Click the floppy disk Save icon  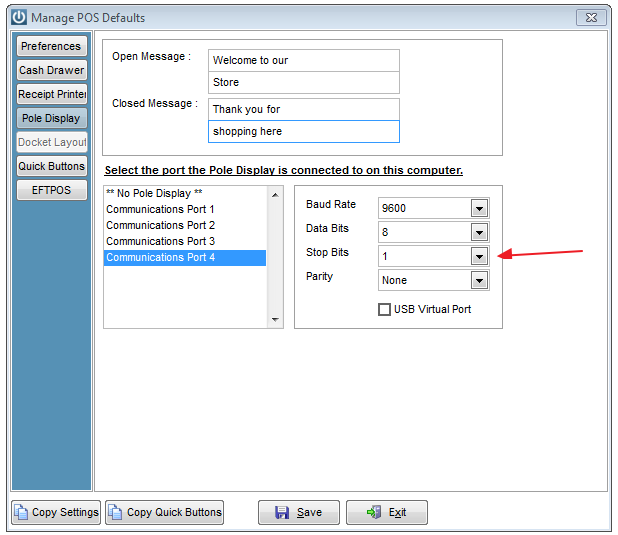(x=282, y=513)
